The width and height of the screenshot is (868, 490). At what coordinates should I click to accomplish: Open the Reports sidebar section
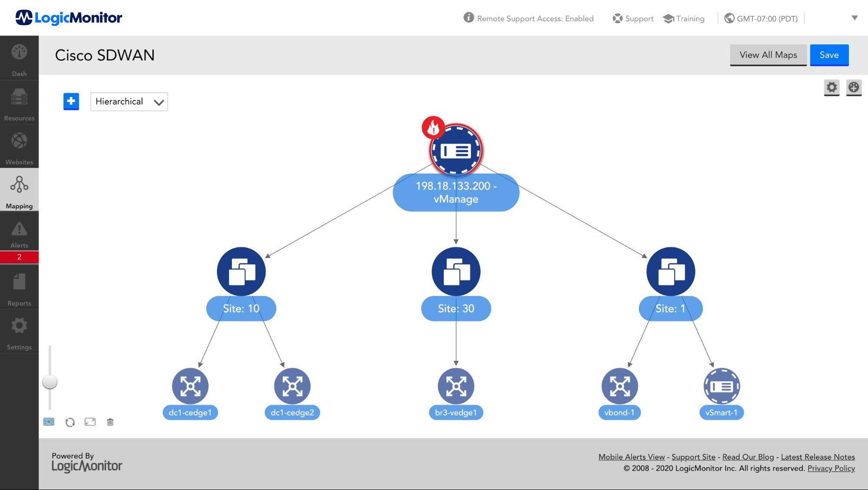19,287
